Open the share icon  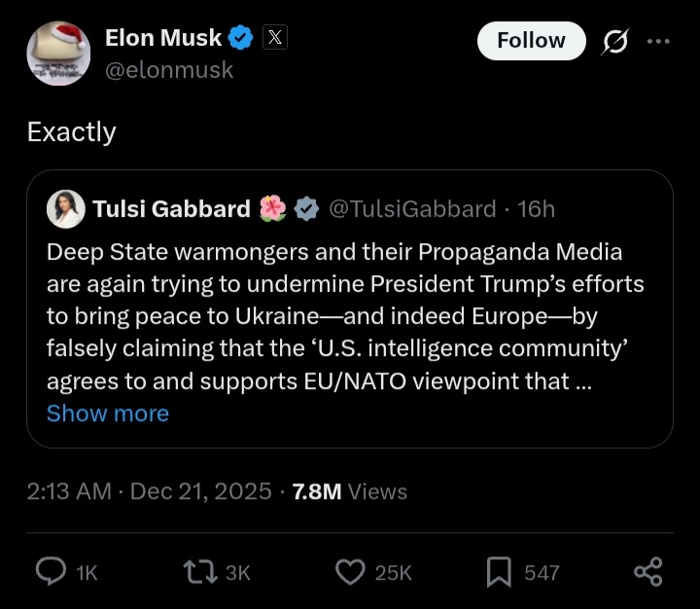[x=648, y=572]
